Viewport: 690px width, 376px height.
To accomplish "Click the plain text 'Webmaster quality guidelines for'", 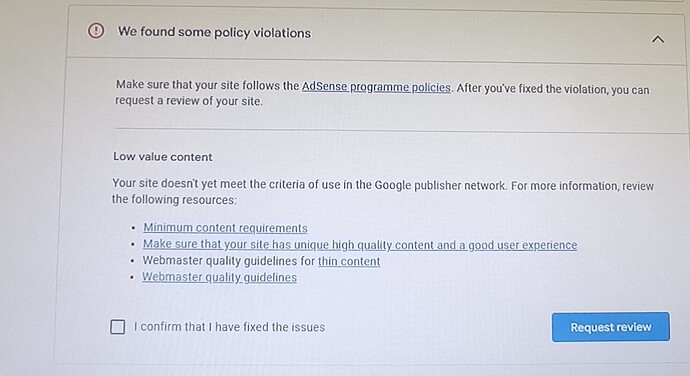I will point(228,261).
